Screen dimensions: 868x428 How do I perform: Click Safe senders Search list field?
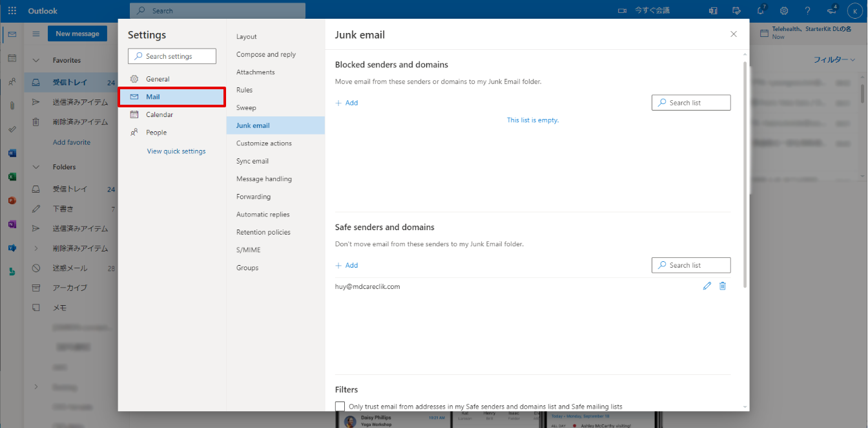[x=691, y=265]
